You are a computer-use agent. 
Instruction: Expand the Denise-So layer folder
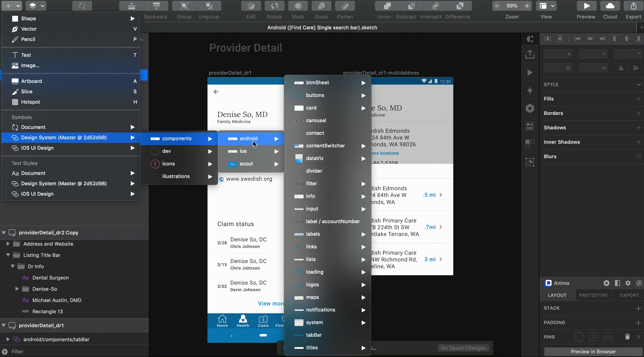(x=17, y=289)
